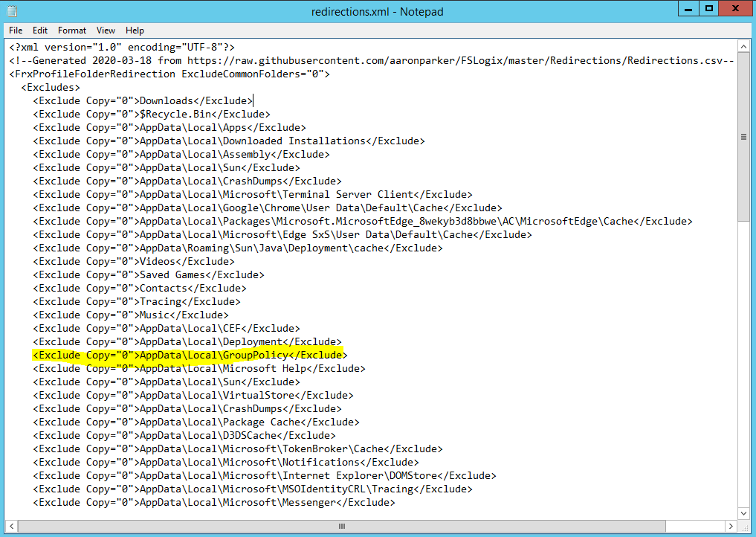The height and width of the screenshot is (537, 756).
Task: Open the View menu
Action: tap(106, 30)
